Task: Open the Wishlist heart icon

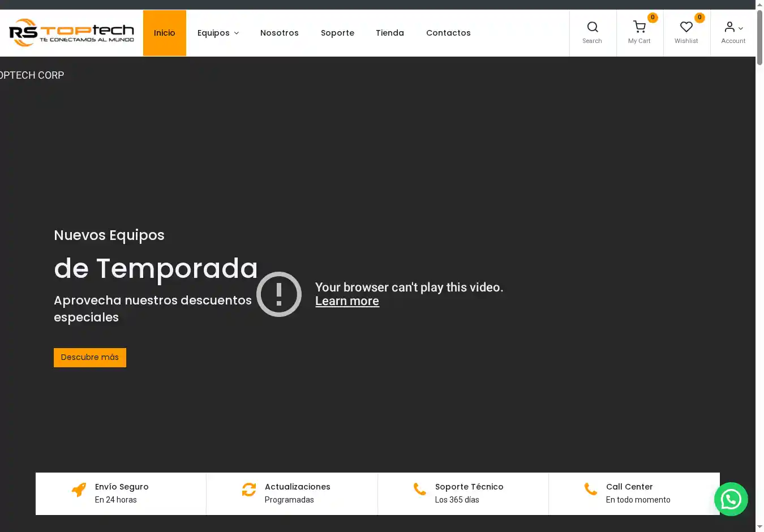Action: click(686, 27)
